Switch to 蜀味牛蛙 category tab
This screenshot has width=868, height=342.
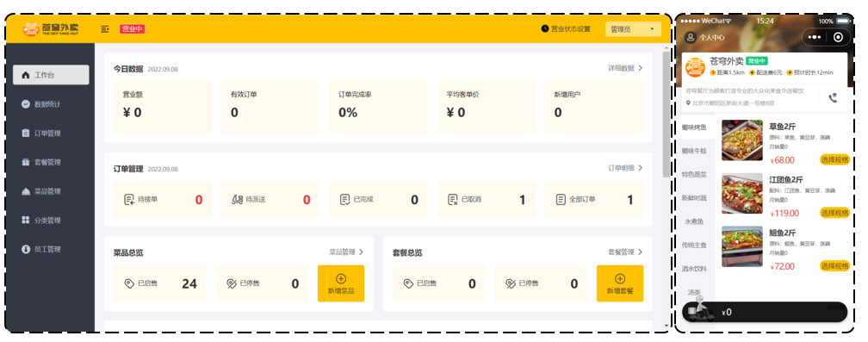[x=694, y=151]
